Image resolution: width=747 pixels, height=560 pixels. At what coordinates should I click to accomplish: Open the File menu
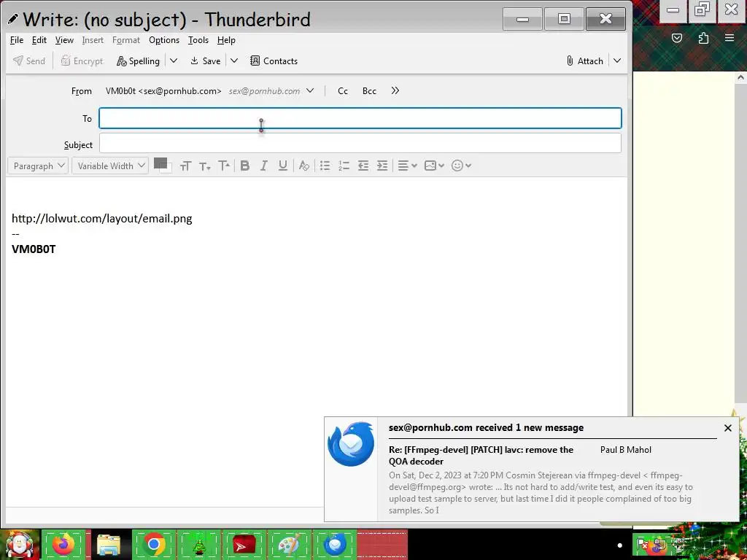click(x=17, y=40)
